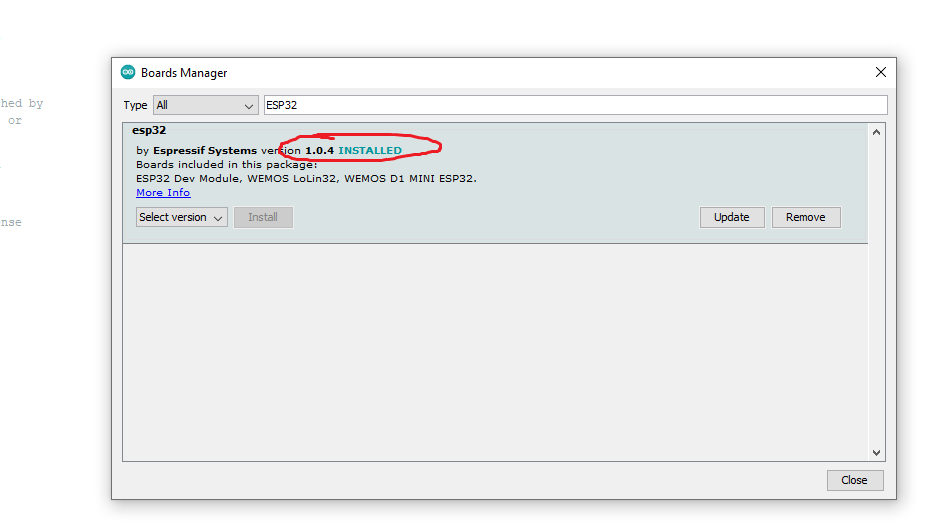Close the Boards Manager window with X
This screenshot has width=934, height=532.
click(881, 73)
